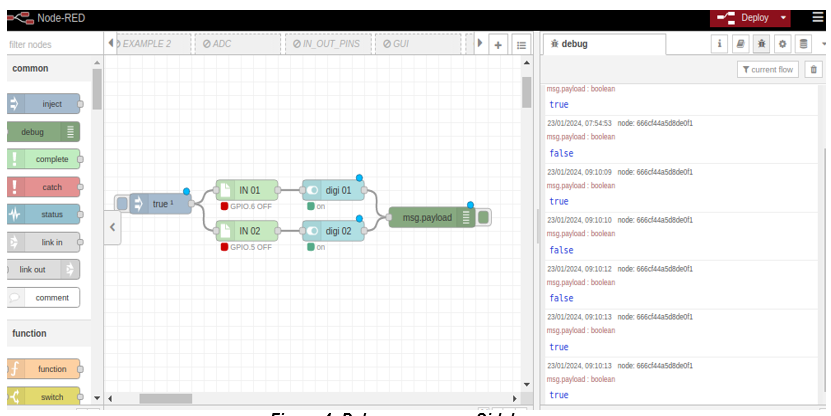831x416 pixels.
Task: Clear debug messages with trash icon
Action: pos(813,69)
